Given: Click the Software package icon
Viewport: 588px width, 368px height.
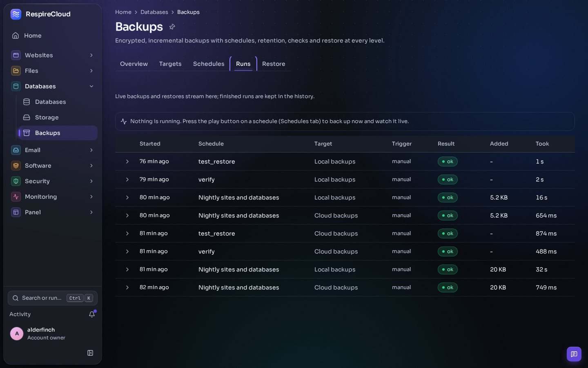Looking at the screenshot, I should pos(16,166).
